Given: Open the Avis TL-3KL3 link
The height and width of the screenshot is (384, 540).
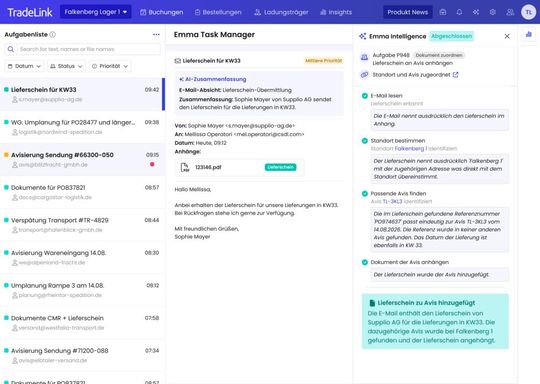Looking at the screenshot, I should tap(392, 201).
